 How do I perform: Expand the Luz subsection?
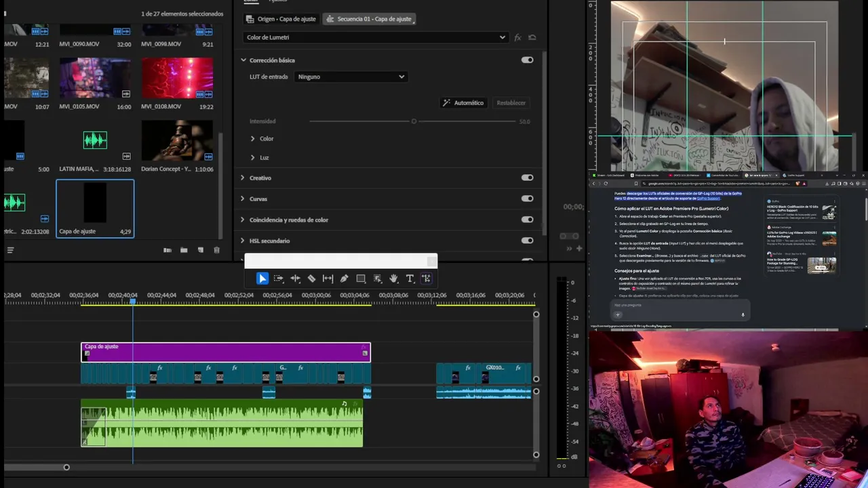pos(252,157)
